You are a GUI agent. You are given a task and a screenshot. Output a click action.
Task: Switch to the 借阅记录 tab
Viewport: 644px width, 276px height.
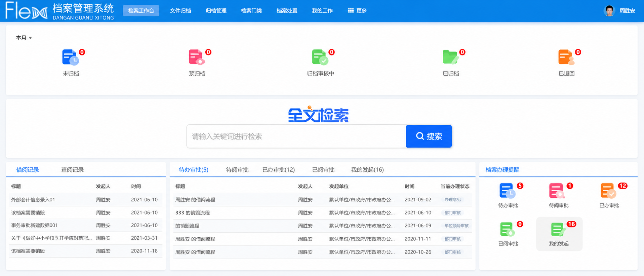tap(28, 170)
